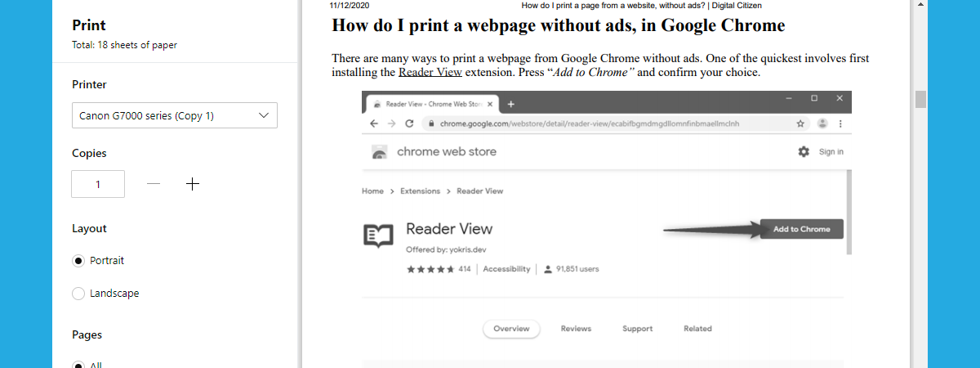980x368 pixels.
Task: Click Sign in on chrome web store
Action: tap(831, 152)
